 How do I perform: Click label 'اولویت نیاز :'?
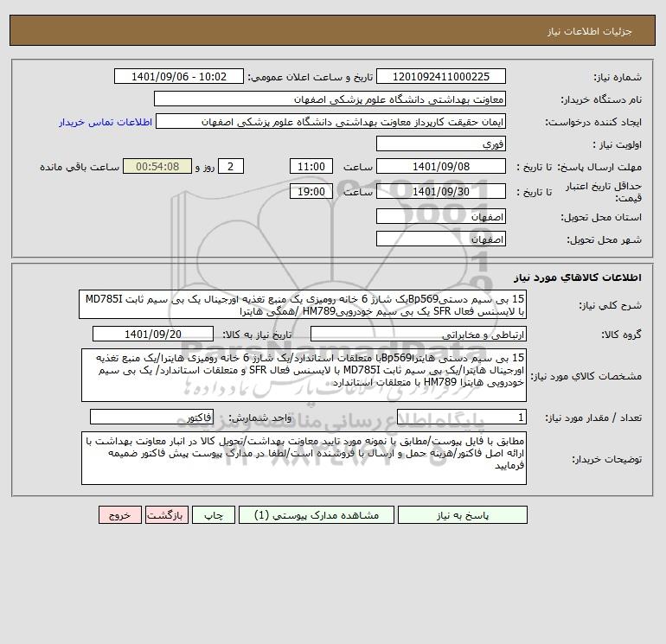[618, 144]
